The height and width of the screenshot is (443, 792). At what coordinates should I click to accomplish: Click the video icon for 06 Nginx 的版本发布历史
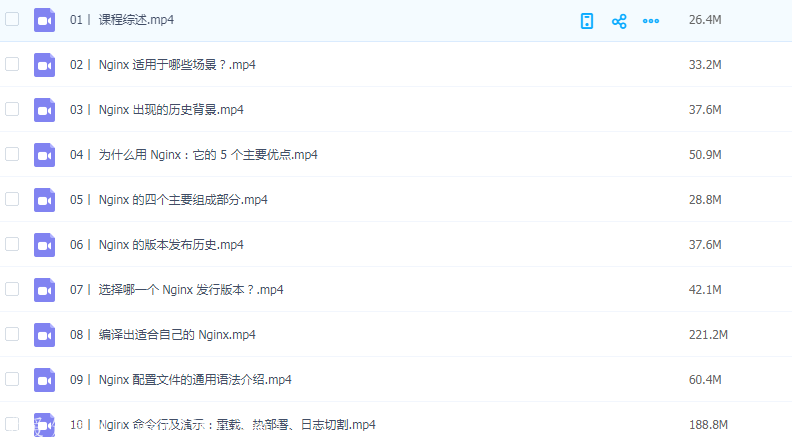point(44,245)
